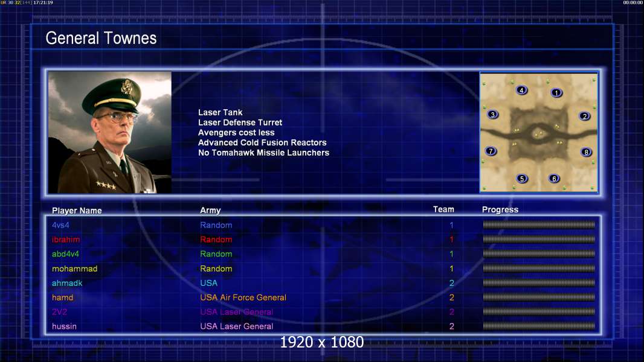Click hussin's loading progress bar

tap(539, 326)
